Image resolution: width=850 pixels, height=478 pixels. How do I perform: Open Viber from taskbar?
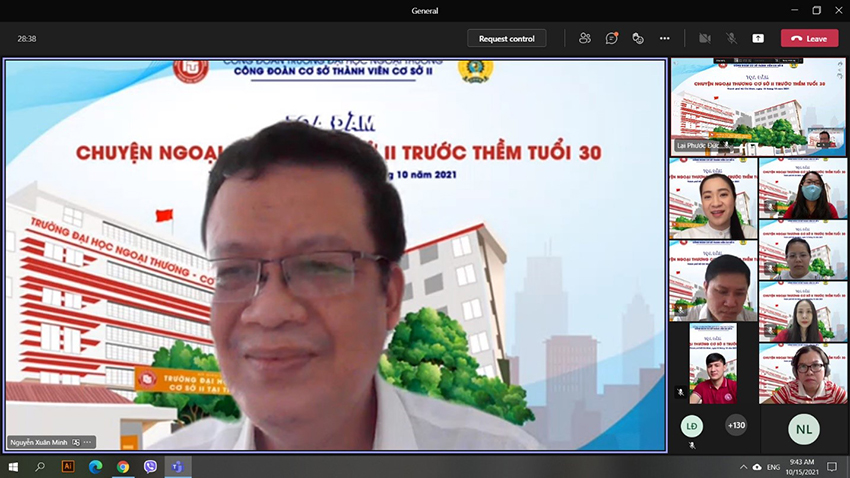click(150, 467)
